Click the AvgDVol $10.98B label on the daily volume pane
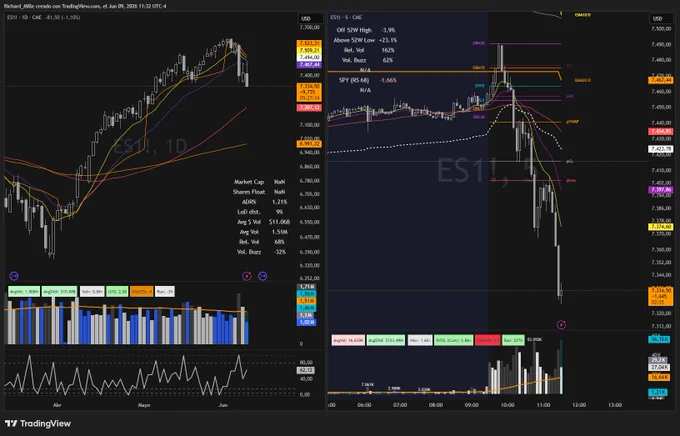The width and height of the screenshot is (680, 436). [x=59, y=292]
